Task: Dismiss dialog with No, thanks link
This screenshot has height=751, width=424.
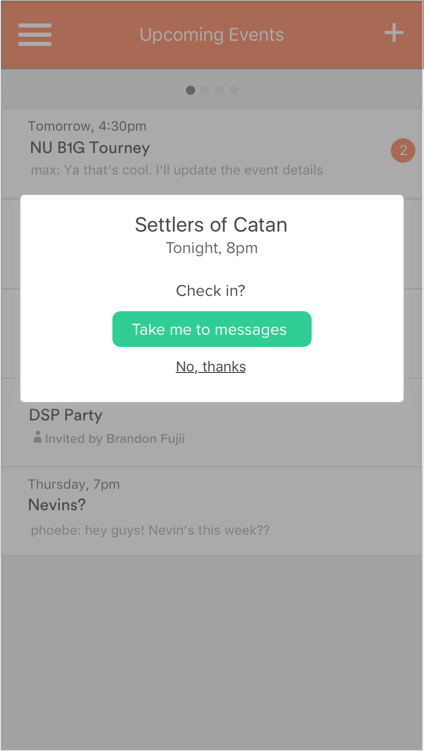Action: pos(211,366)
